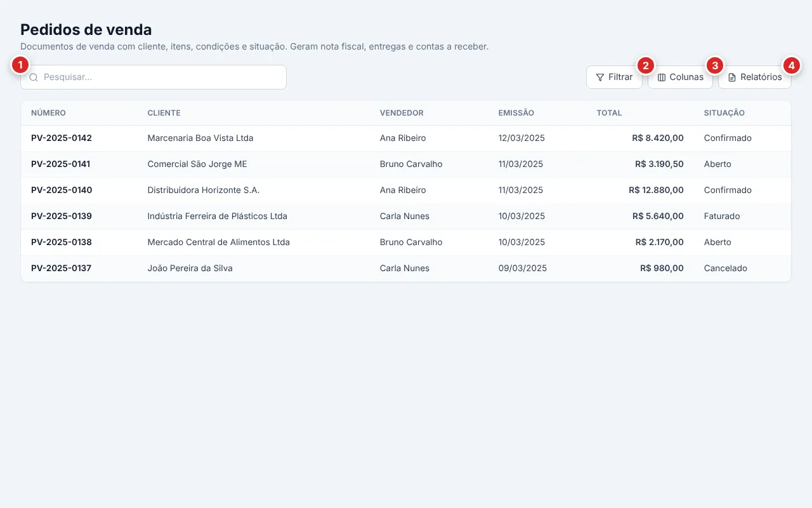Sort by the Número column header
This screenshot has width=812, height=508.
coord(48,113)
